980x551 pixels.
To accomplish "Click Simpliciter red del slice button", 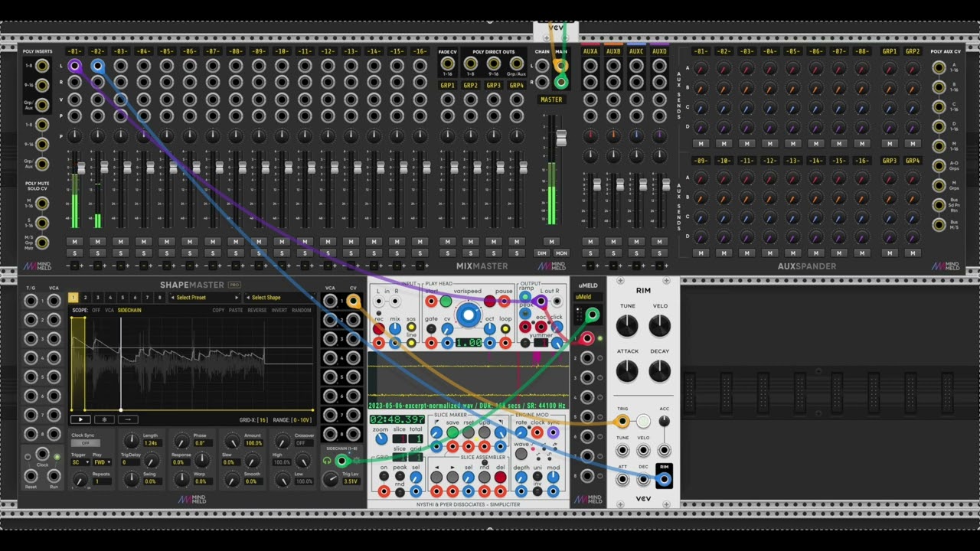I will [500, 477].
